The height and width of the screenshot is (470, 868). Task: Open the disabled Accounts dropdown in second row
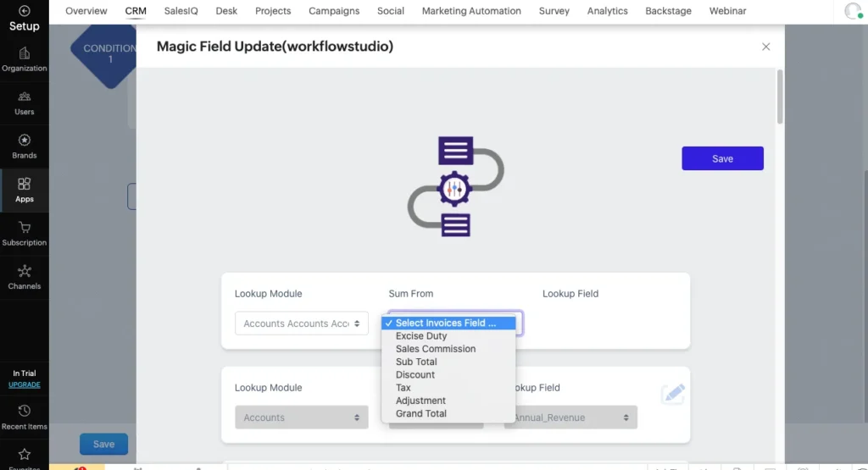[x=301, y=417]
